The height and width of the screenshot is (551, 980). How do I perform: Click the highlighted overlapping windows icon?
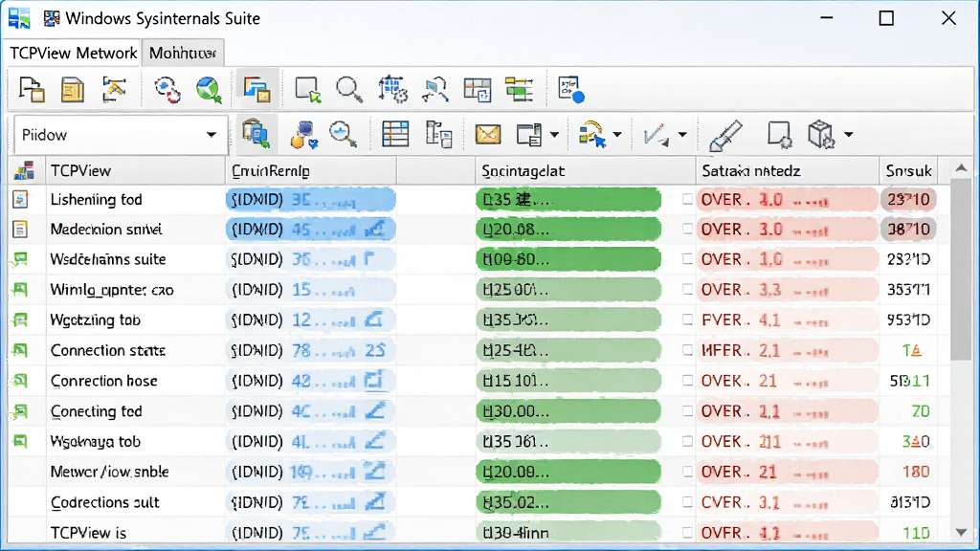(x=256, y=89)
